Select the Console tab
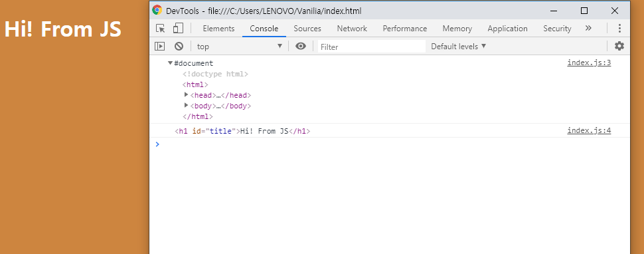Viewport: 644px width, 254px height. (x=264, y=29)
